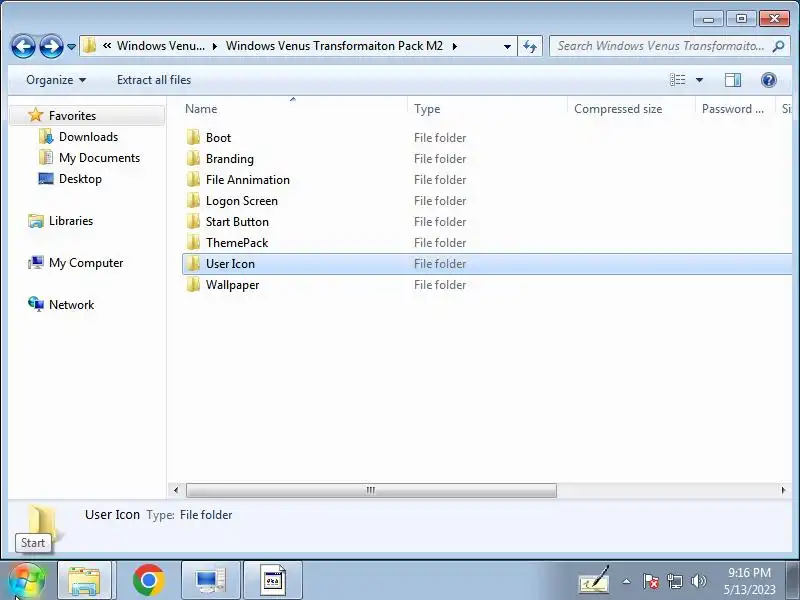Select the Wallpaper folder
Screen dimensions: 800x600
click(232, 285)
